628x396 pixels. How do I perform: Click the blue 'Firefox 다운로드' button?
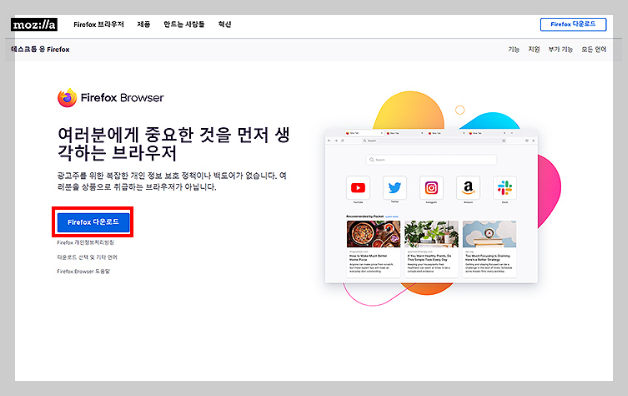[93, 222]
